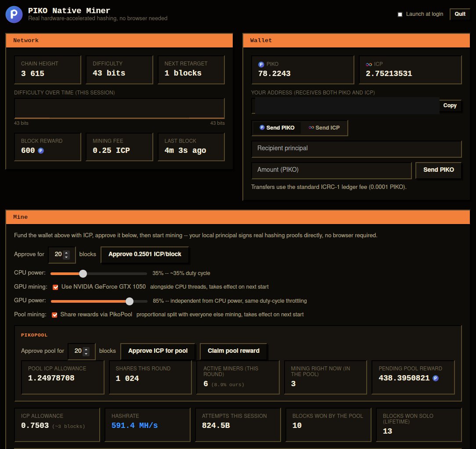Click PIKO coin icon beside pending pool reward
Viewport: 476px width, 449px height.
coord(436,378)
